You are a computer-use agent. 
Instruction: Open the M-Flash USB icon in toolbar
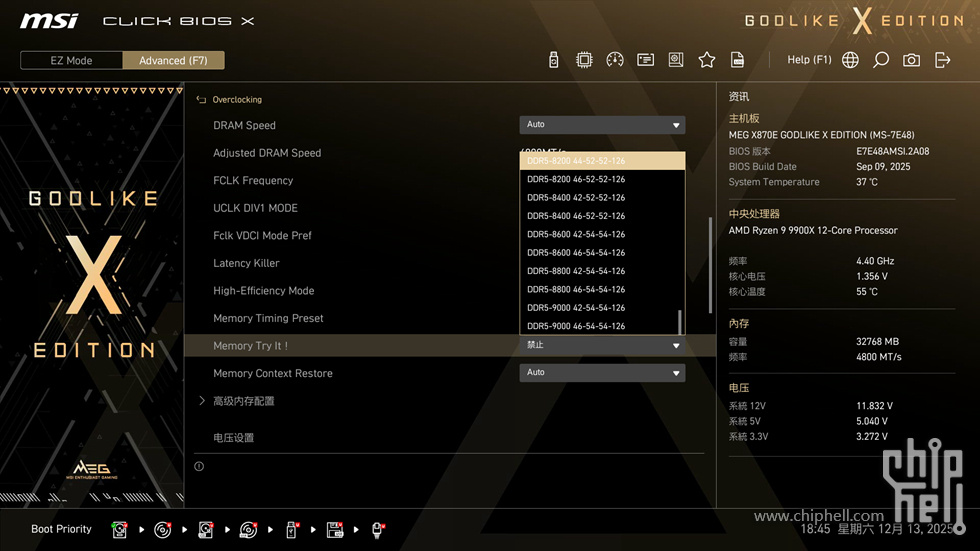(554, 60)
